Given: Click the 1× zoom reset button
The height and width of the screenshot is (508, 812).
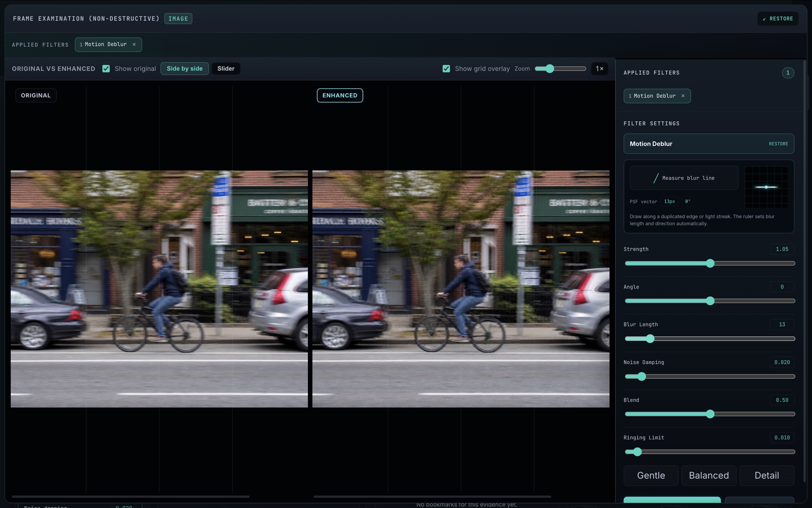Looking at the screenshot, I should (x=599, y=69).
